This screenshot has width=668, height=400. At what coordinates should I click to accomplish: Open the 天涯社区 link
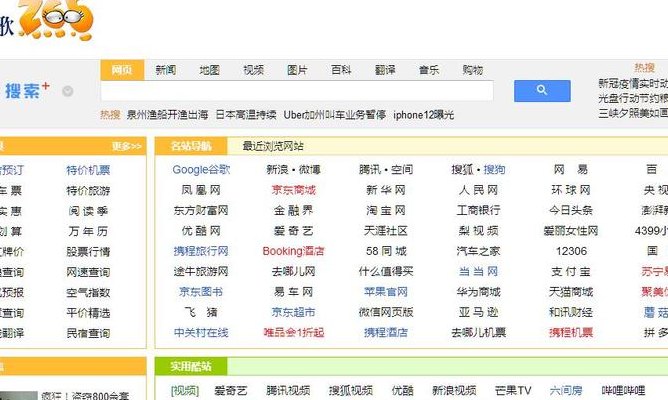(386, 231)
